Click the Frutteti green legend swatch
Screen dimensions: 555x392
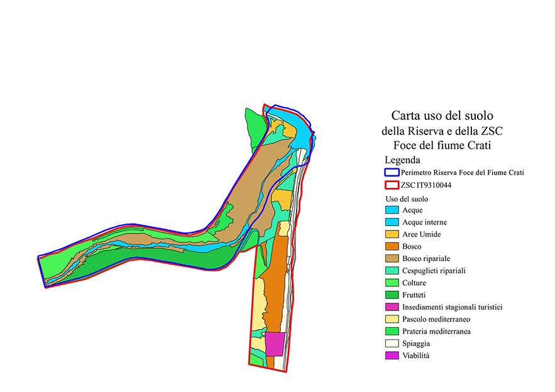click(x=392, y=295)
